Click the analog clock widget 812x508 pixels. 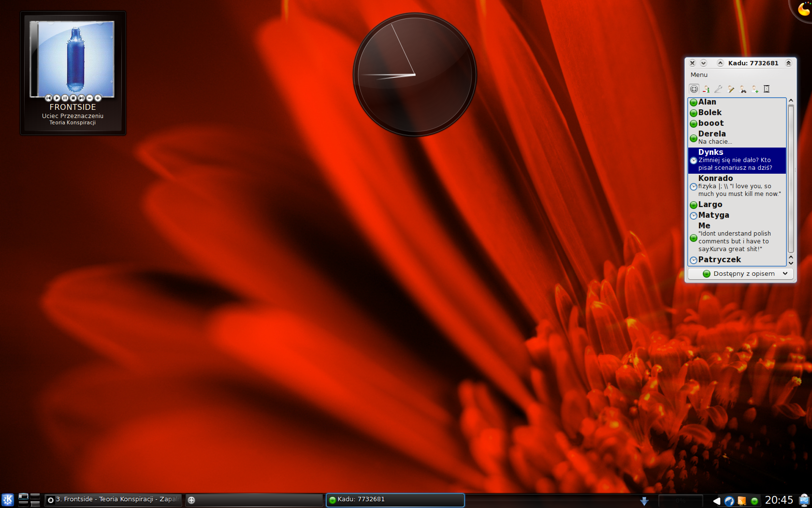tap(415, 75)
